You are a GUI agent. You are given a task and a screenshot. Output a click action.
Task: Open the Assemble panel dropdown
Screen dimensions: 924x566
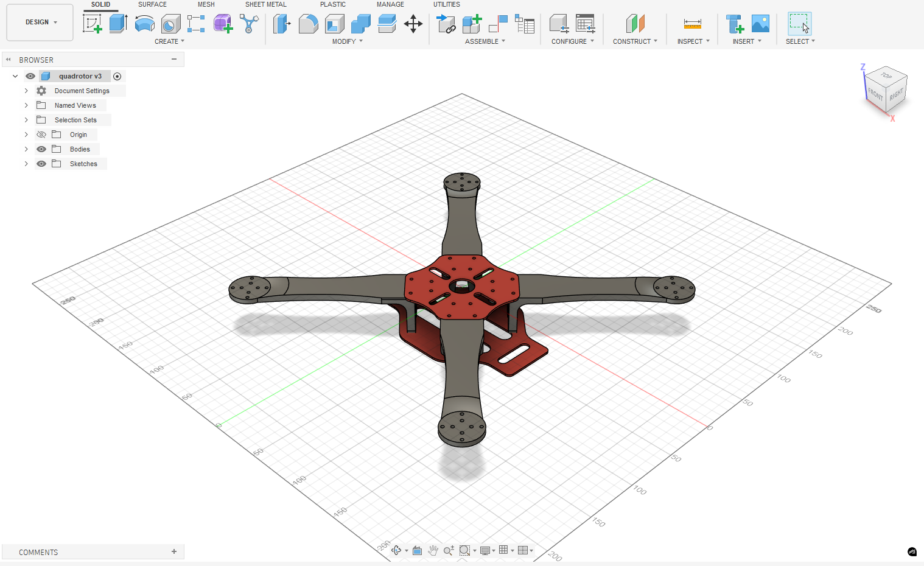point(485,41)
